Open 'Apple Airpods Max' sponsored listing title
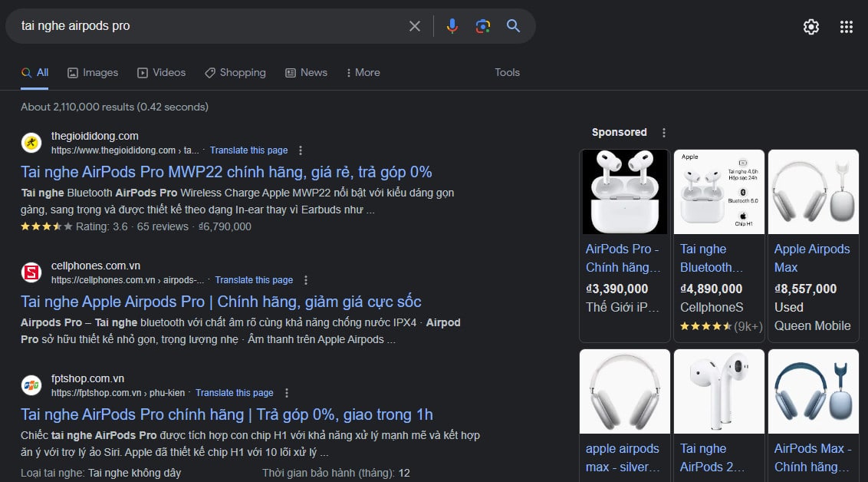This screenshot has width=868, height=482. point(812,258)
